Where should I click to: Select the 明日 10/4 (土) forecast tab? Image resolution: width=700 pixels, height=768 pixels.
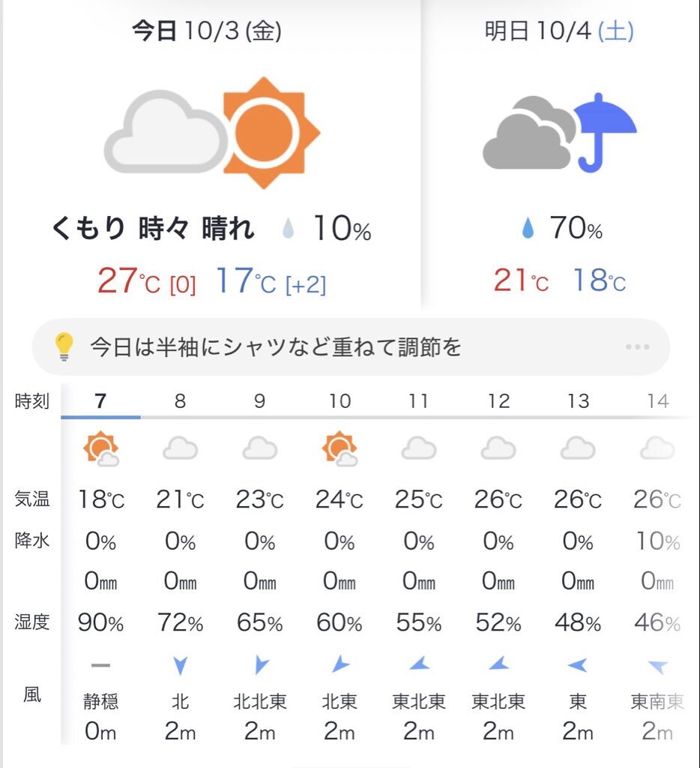(559, 31)
